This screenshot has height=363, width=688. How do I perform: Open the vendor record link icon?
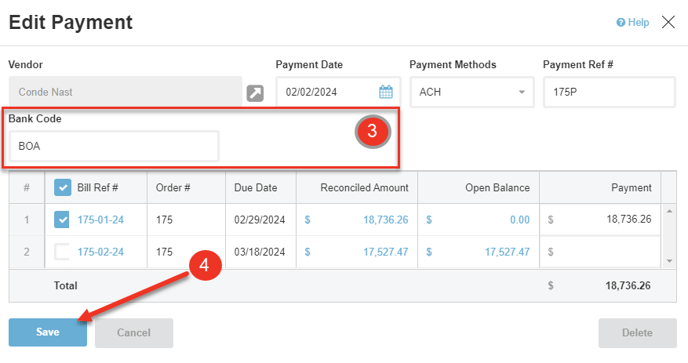coord(255,93)
